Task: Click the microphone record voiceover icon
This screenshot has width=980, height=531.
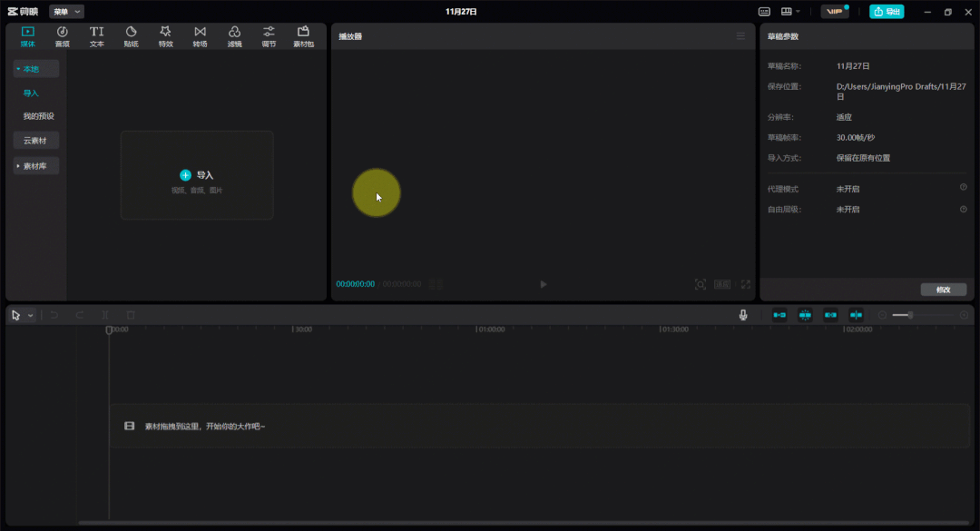Action: (x=743, y=315)
